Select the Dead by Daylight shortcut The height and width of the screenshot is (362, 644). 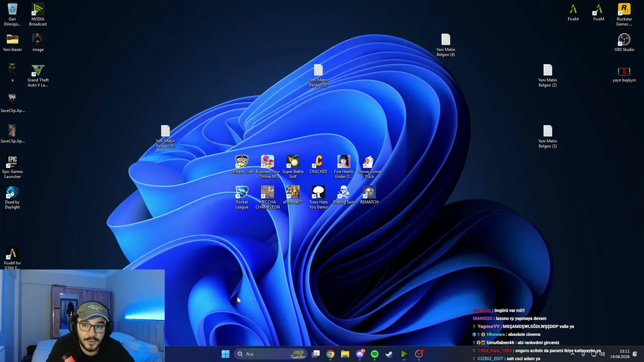point(12,198)
